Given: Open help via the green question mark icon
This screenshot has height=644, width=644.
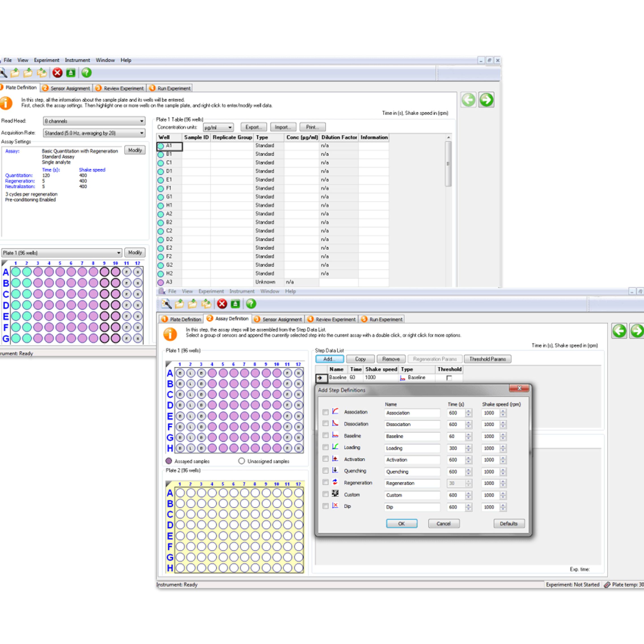Looking at the screenshot, I should (86, 73).
